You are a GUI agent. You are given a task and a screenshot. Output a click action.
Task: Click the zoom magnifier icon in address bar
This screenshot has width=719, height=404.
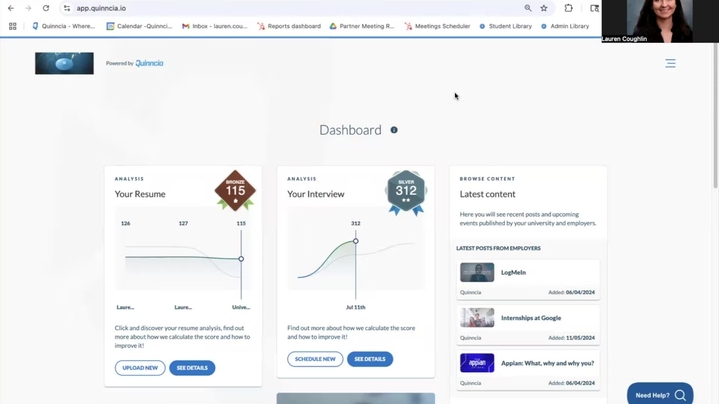[x=528, y=8]
